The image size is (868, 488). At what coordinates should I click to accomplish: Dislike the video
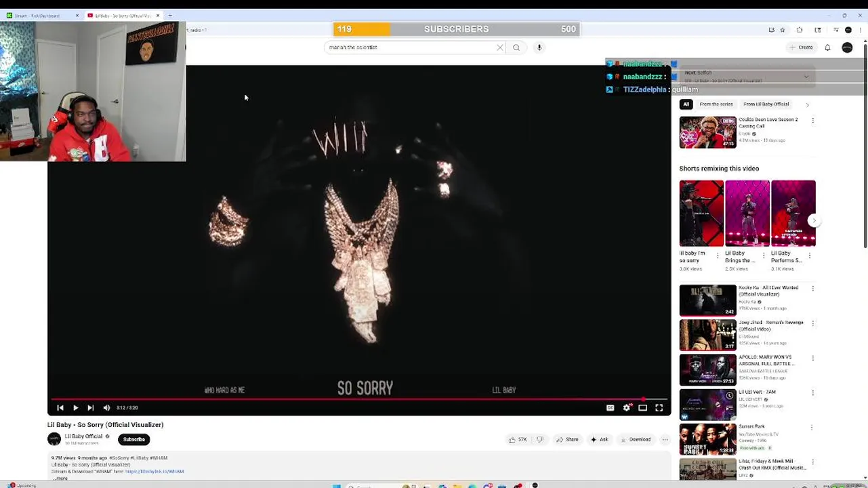tap(540, 439)
